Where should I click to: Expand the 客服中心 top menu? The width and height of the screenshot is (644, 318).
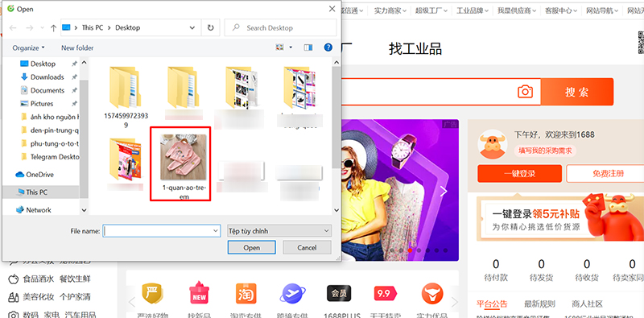[x=560, y=10]
